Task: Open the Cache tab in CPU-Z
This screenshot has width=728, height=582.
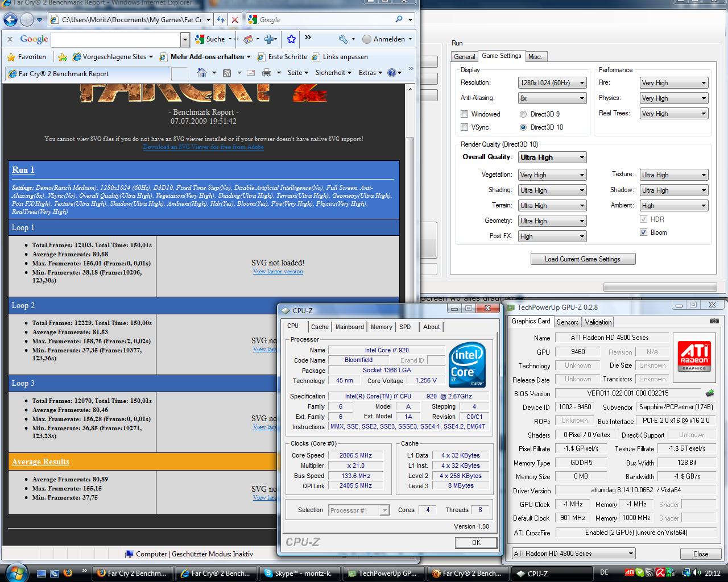Action: pos(320,327)
